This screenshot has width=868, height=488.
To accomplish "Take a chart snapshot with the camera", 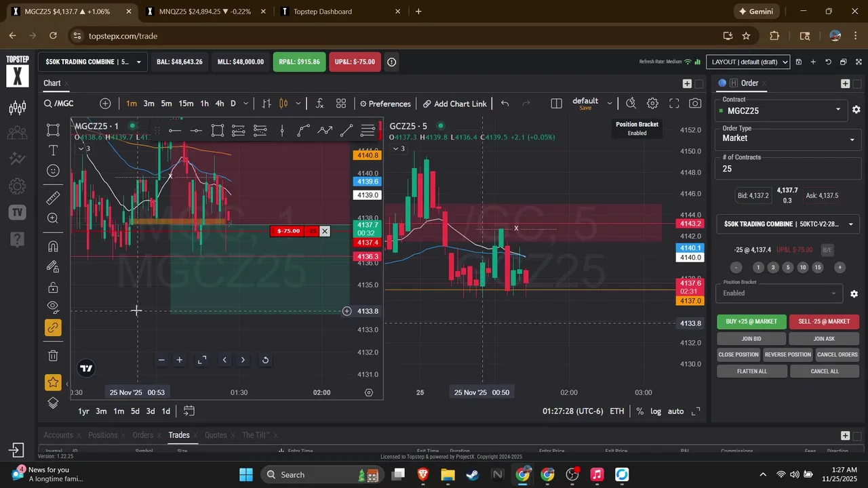I will [695, 104].
